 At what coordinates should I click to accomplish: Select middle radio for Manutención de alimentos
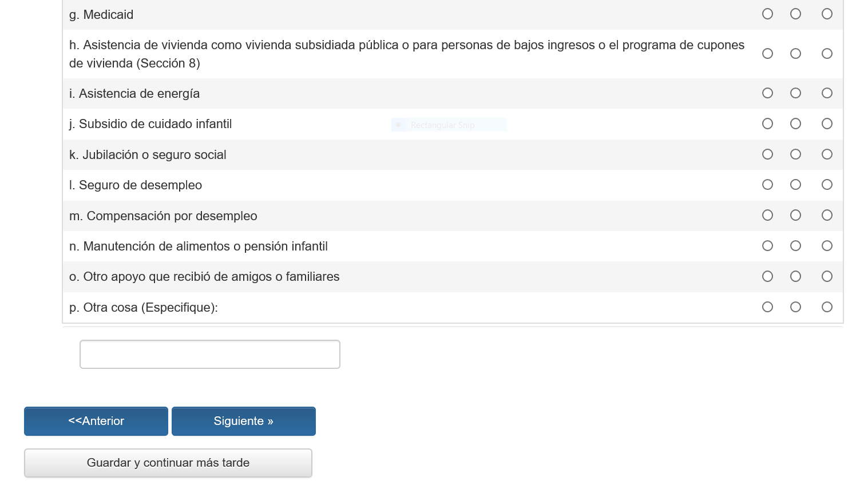(795, 246)
